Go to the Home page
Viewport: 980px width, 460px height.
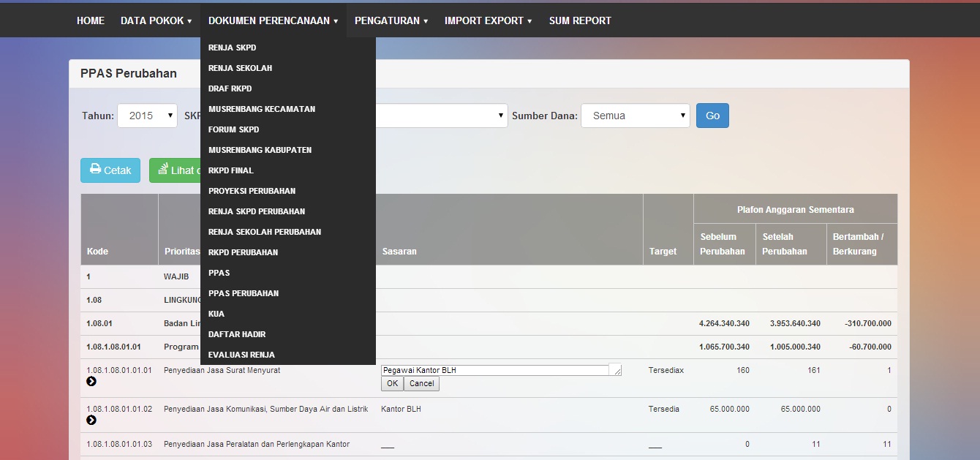(91, 20)
